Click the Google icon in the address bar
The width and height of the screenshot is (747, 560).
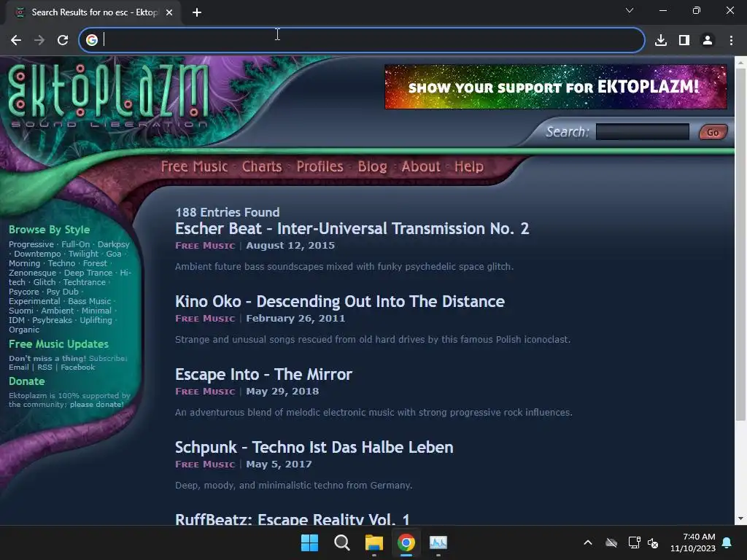coord(92,40)
